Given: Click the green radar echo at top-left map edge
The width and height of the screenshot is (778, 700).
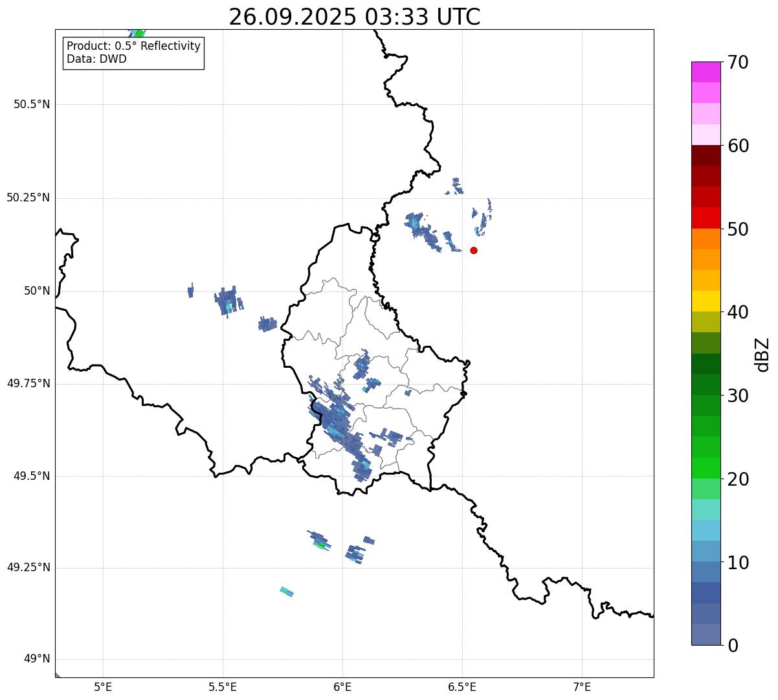Looking at the screenshot, I should point(137,33).
